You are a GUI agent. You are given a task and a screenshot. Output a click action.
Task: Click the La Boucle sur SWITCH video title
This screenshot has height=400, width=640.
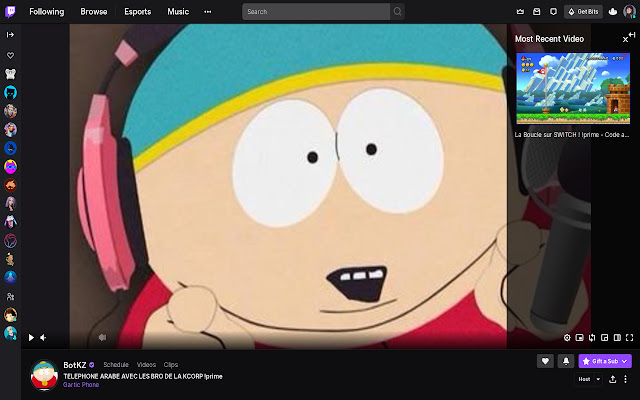tap(572, 135)
